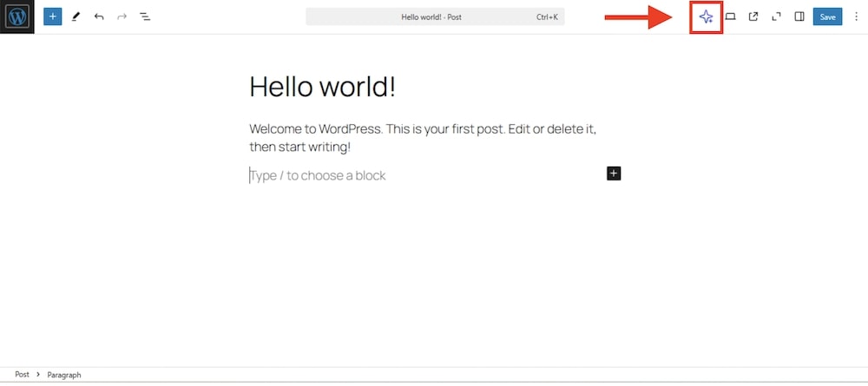868x386 pixels.
Task: Toggle the blue block inserter button
Action: (53, 16)
